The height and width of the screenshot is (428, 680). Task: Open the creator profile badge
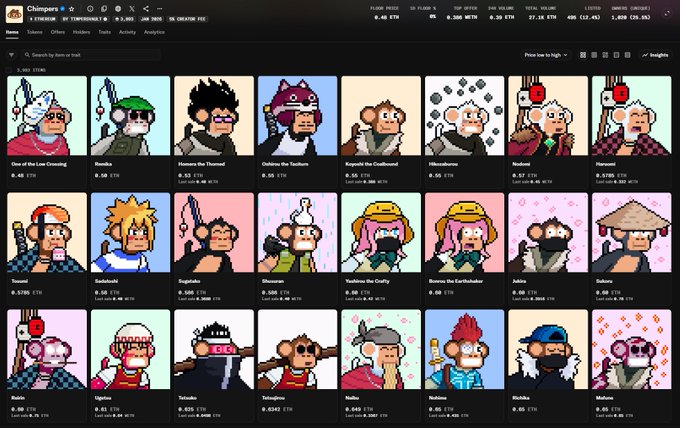point(85,19)
